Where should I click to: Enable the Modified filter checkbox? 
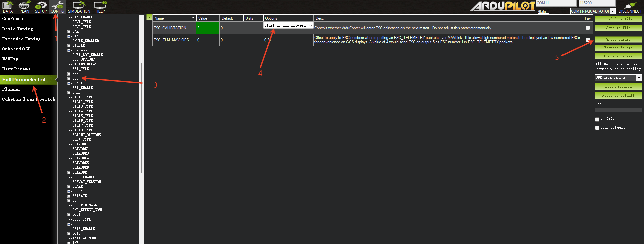coord(597,119)
